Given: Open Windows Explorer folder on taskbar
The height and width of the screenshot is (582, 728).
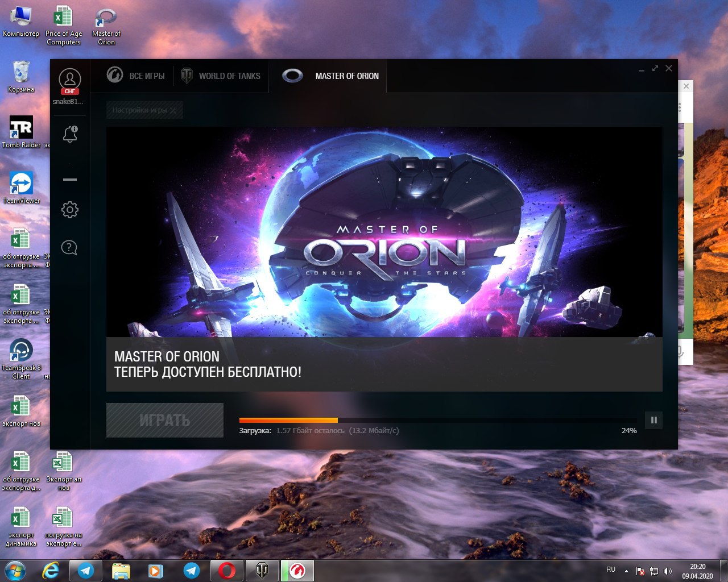Looking at the screenshot, I should point(121,571).
